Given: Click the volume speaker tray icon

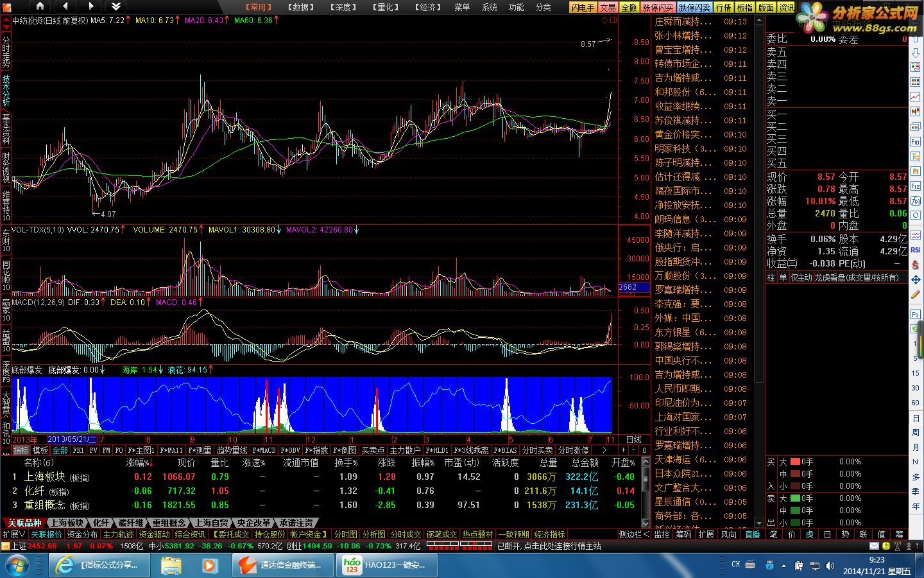Looking at the screenshot, I should tap(830, 566).
